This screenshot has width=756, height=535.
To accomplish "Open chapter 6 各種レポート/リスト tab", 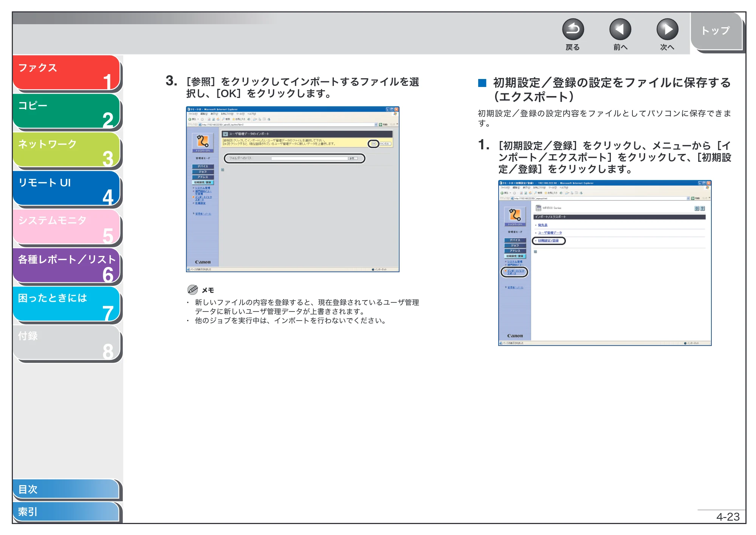I will (x=67, y=265).
